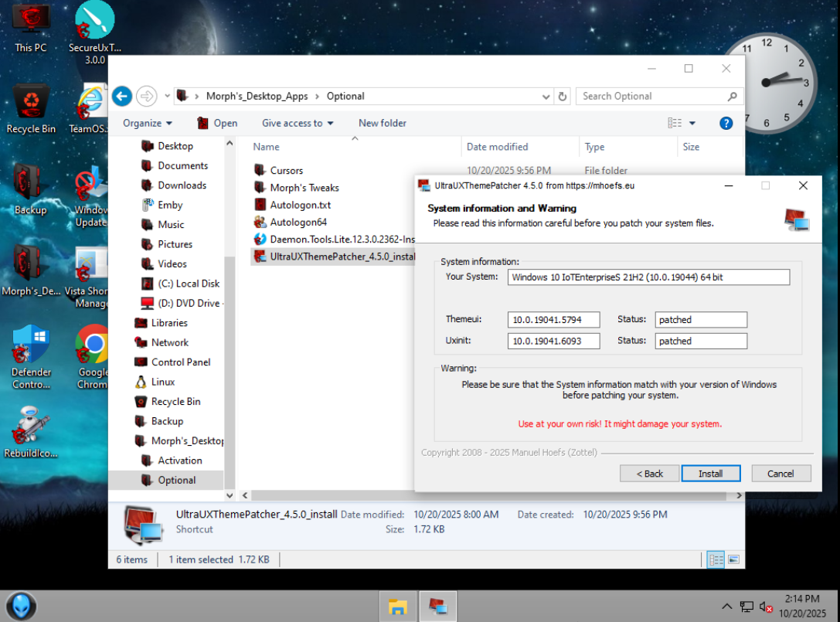Screen dimensions: 840x622
Task: Click the refresh icon beside address bar
Action: point(563,97)
